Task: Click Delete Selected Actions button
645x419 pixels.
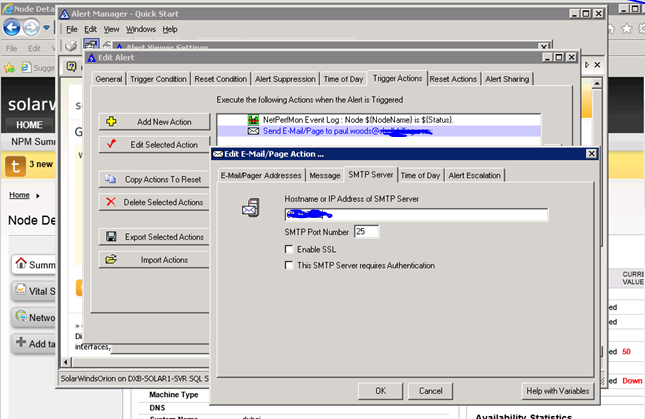Action: click(154, 202)
